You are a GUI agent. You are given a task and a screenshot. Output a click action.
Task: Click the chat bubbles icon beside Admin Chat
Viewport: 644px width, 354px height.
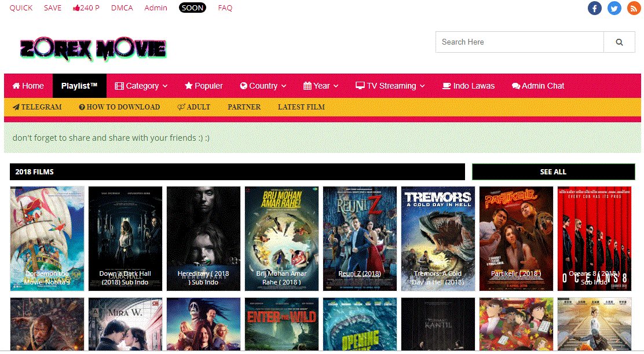[516, 86]
